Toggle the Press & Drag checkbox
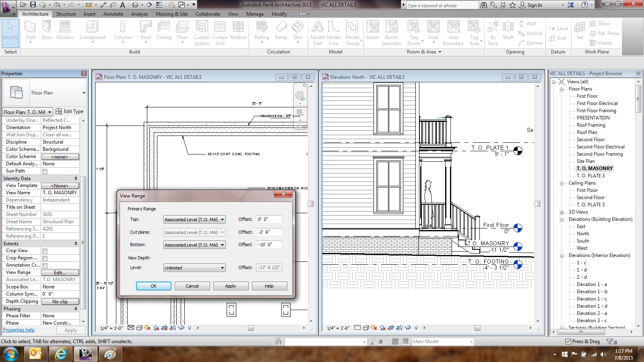644x362 pixels. click(568, 341)
